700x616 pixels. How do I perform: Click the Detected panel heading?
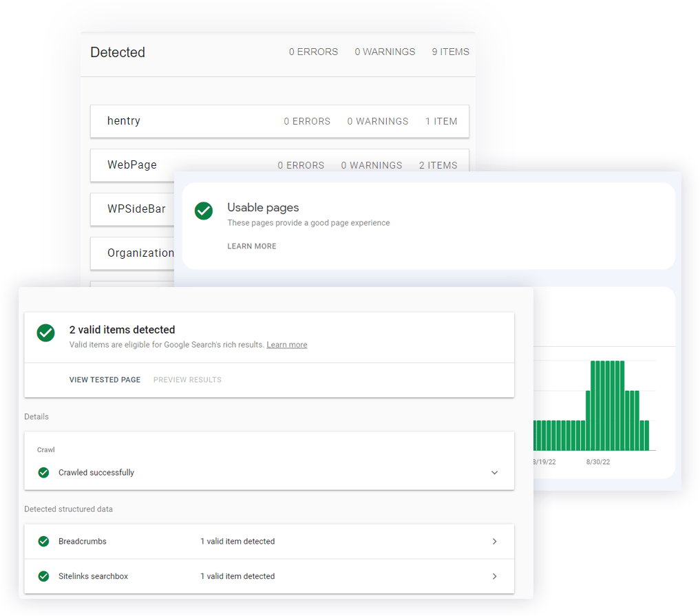[x=118, y=52]
